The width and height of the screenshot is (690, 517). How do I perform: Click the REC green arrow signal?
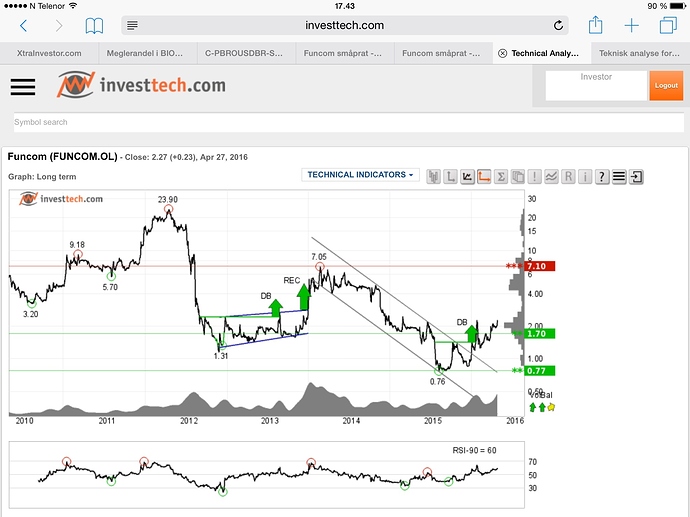[303, 297]
